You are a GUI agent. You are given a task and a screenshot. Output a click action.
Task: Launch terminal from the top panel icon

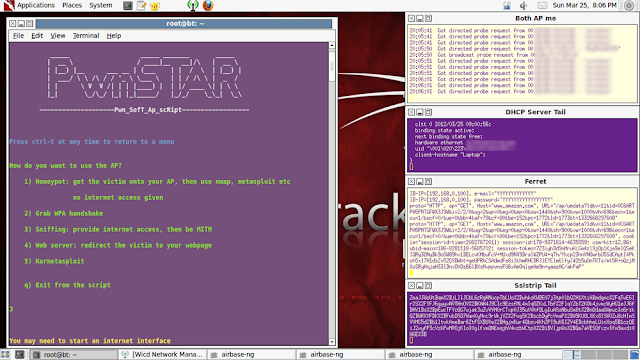(x=128, y=6)
